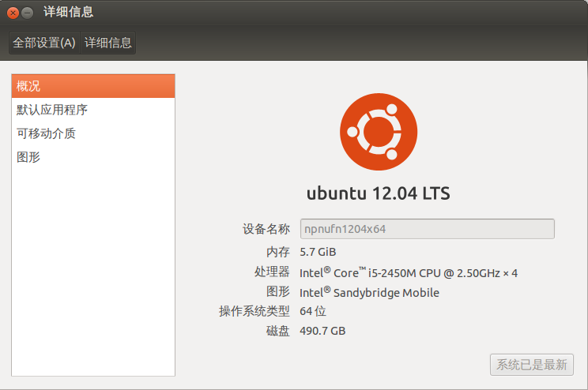Screen dimensions: 588x390
Task: Close the 详细信息 window
Action: pyautogui.click(x=13, y=13)
